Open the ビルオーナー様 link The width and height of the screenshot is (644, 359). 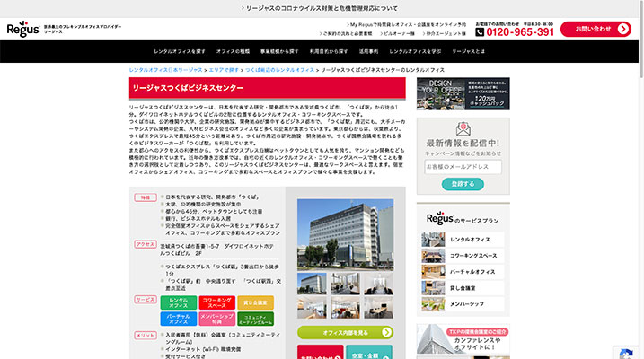[398, 33]
